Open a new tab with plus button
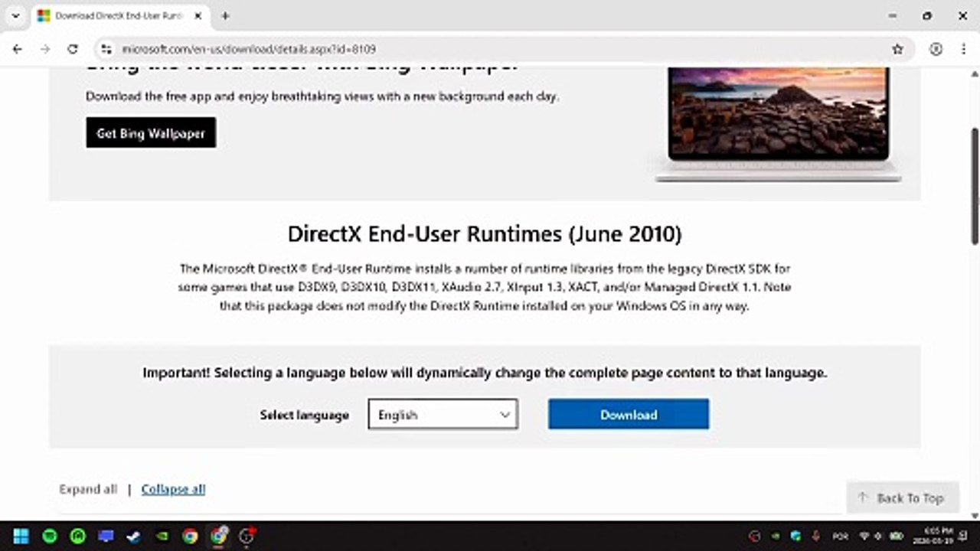 pyautogui.click(x=225, y=15)
